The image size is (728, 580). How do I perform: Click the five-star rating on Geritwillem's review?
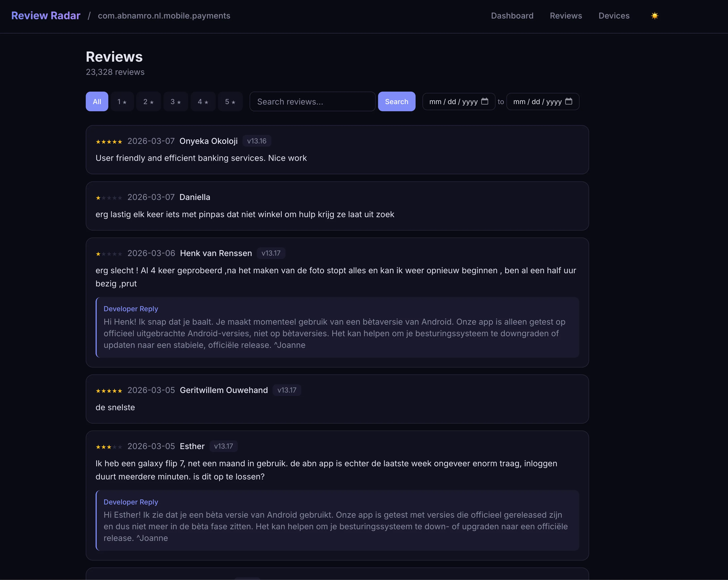click(x=109, y=391)
